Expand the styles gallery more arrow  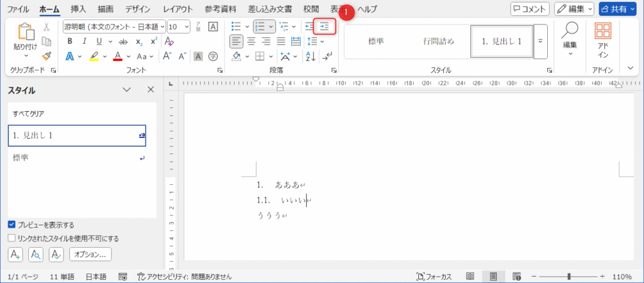click(541, 42)
